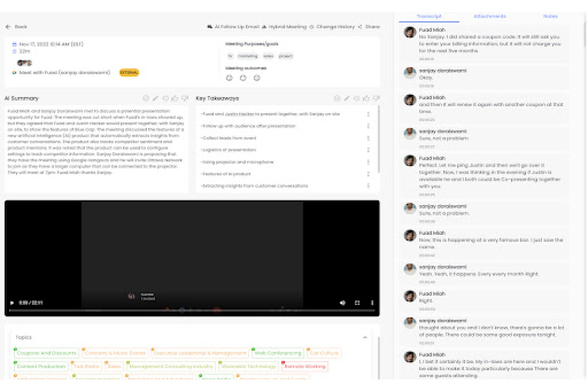Click the blue marker on video timeline

[181, 310]
